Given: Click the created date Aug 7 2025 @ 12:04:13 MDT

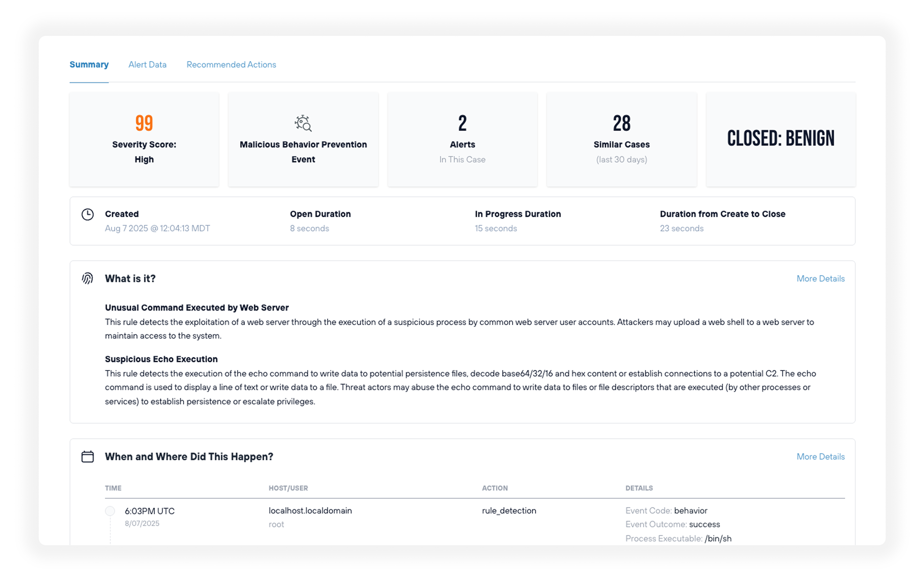Looking at the screenshot, I should pyautogui.click(x=157, y=228).
